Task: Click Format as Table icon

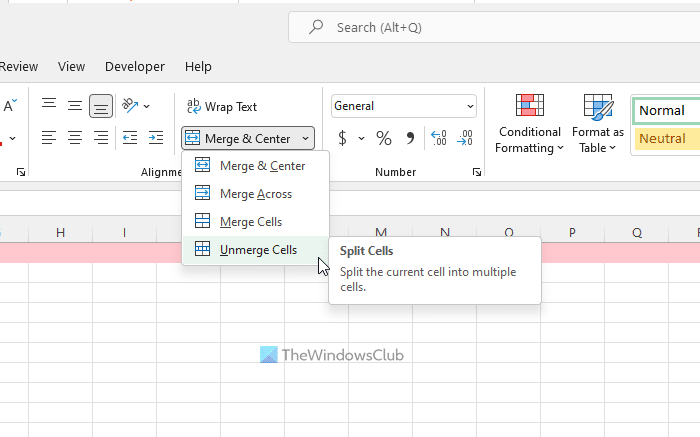Action: point(598,124)
